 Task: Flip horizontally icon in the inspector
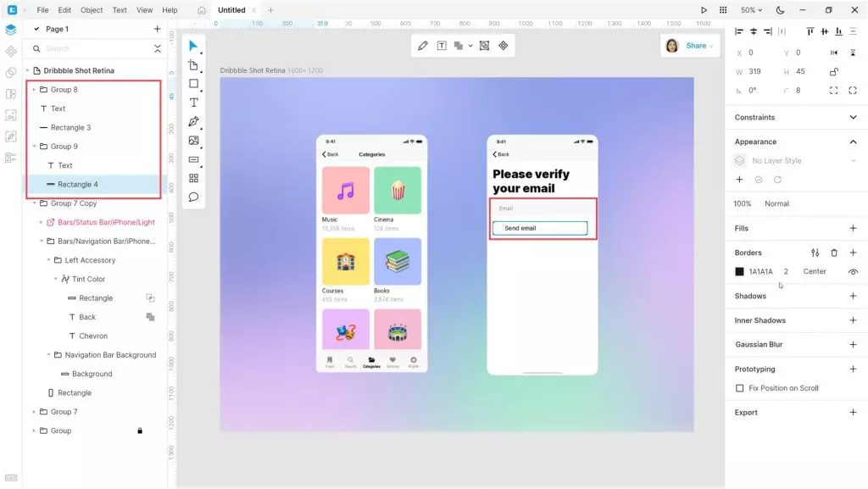834,53
